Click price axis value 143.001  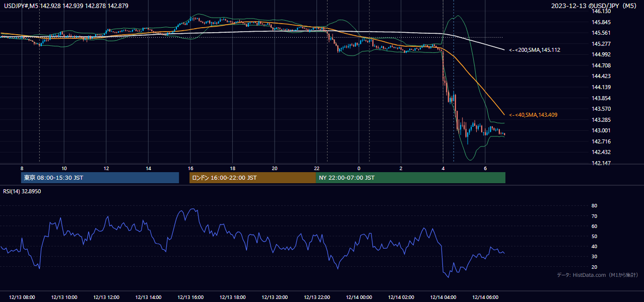602,130
